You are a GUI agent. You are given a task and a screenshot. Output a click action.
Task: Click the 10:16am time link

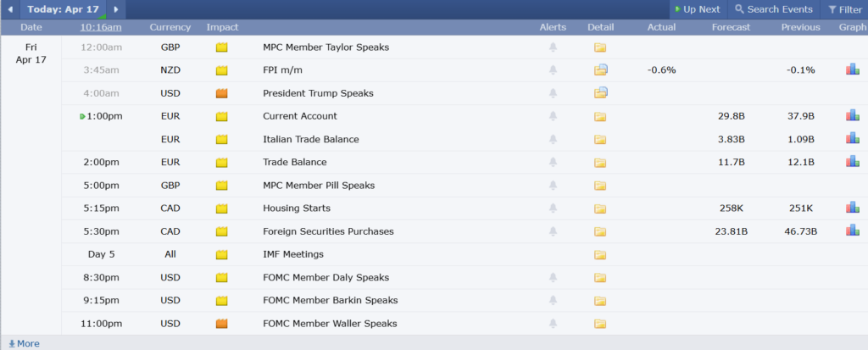tap(100, 27)
